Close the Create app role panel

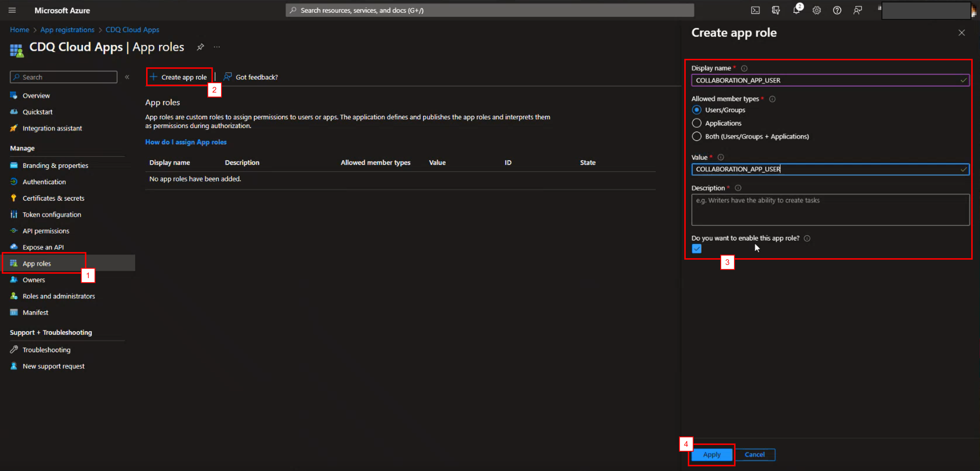pyautogui.click(x=961, y=33)
